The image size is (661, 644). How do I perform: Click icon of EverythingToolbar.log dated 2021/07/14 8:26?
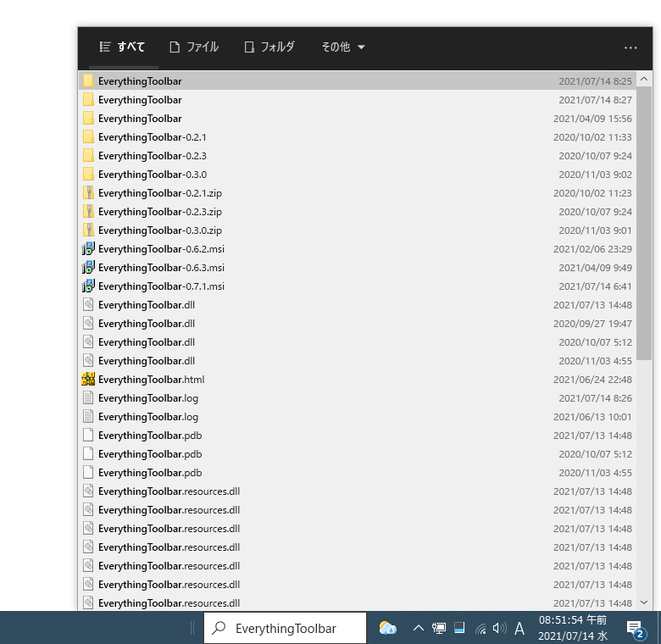click(x=88, y=398)
